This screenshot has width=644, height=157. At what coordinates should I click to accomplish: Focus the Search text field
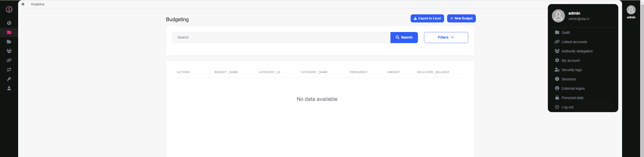click(x=281, y=38)
